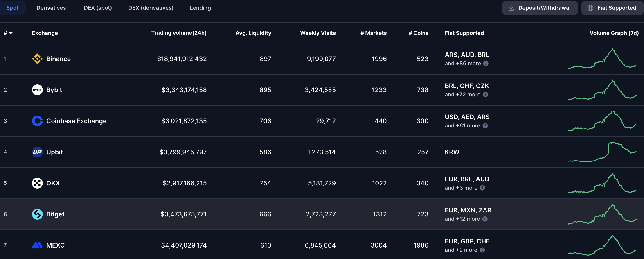Click info icon beside OKX's +3 more
This screenshot has height=259, width=644.
click(482, 188)
